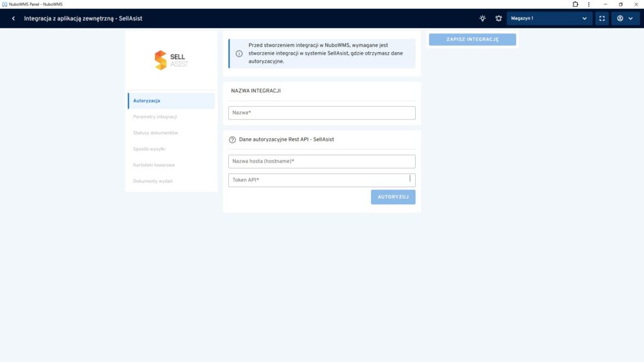This screenshot has height=362, width=644.
Task: Click the SellAsist logo
Action: point(171,60)
